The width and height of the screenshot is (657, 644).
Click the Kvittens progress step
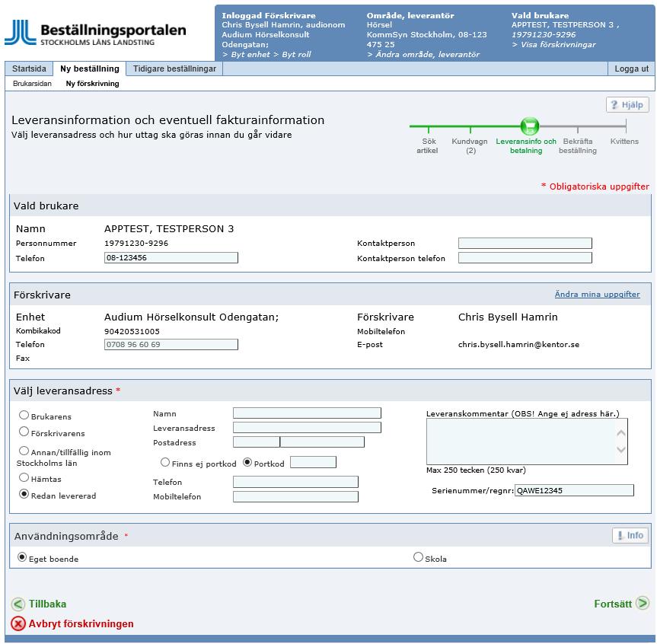(x=624, y=142)
